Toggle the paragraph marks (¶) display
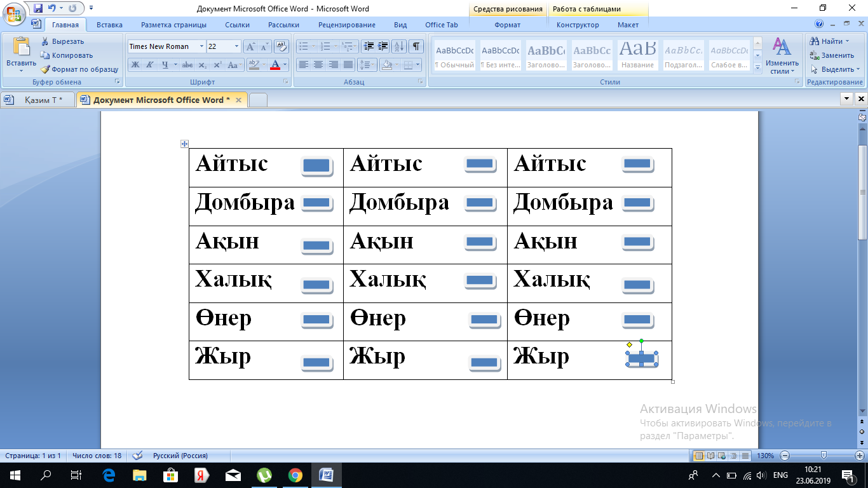 click(416, 46)
